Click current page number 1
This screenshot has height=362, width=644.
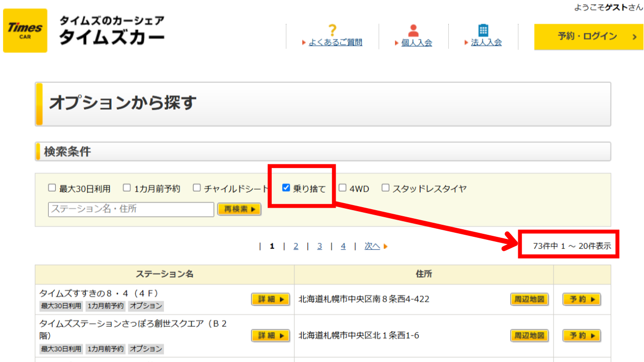(x=272, y=246)
